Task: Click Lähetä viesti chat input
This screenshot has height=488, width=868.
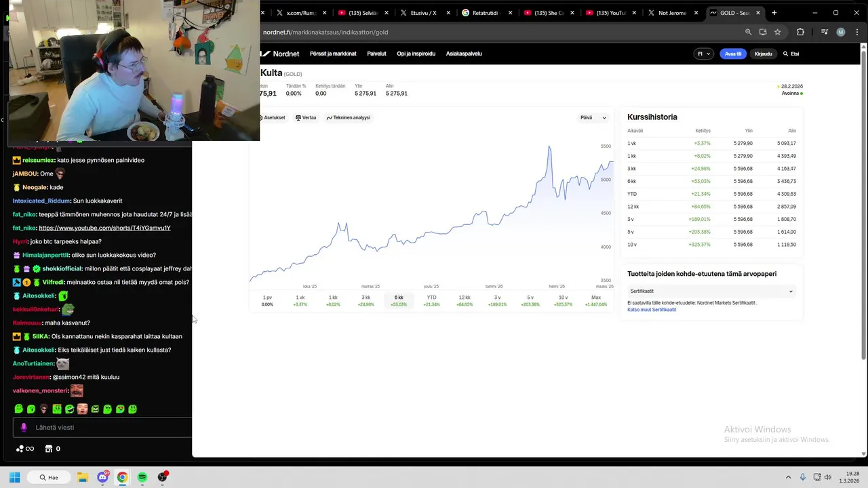Action: (102, 428)
